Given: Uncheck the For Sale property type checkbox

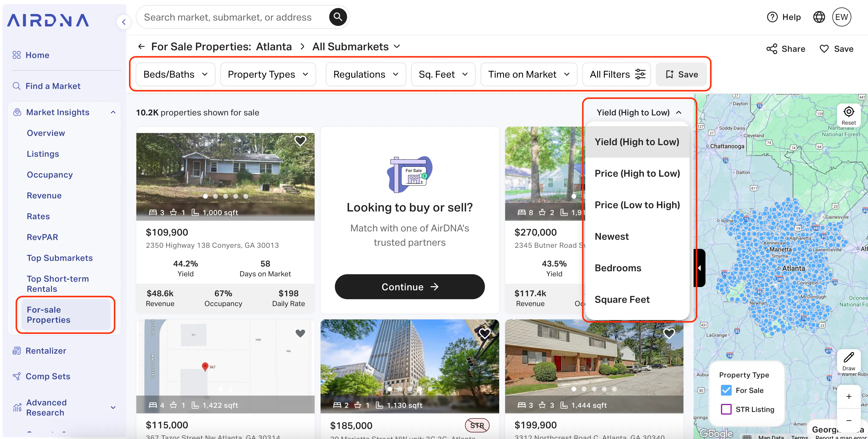Looking at the screenshot, I should (726, 391).
